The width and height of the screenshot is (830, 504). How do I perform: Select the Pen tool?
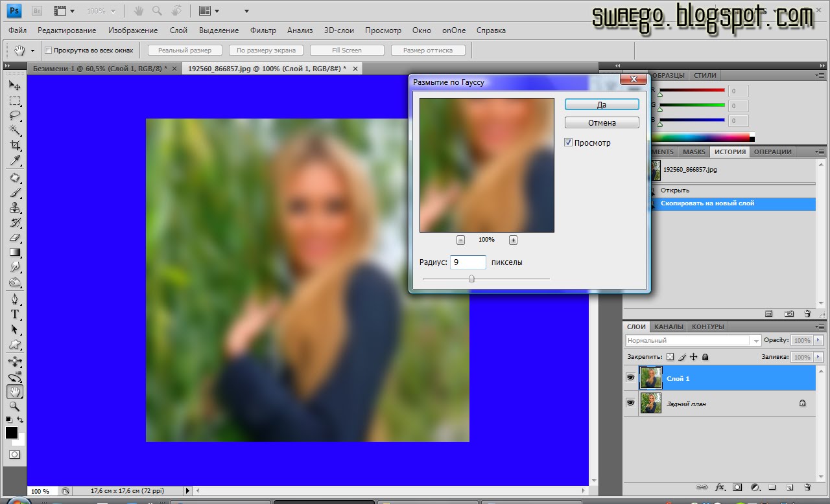pos(14,299)
